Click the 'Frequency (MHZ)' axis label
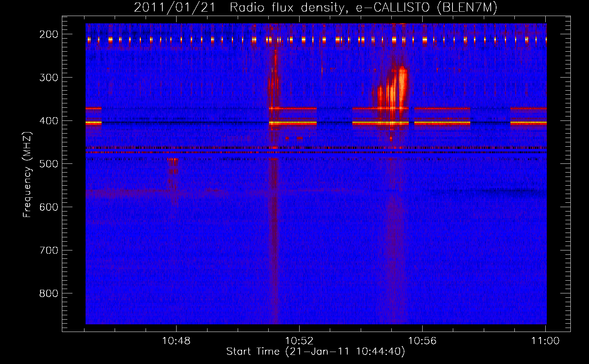Image resolution: width=589 pixels, height=364 pixels. pos(27,174)
